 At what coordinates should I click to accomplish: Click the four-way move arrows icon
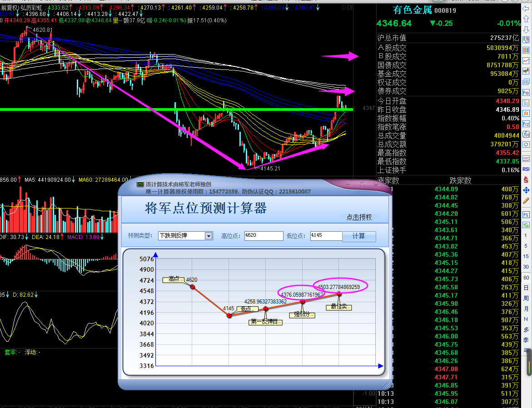(x=526, y=190)
